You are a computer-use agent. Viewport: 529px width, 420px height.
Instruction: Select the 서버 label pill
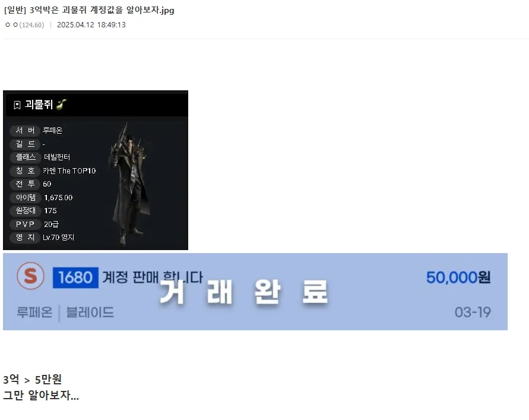(25, 130)
